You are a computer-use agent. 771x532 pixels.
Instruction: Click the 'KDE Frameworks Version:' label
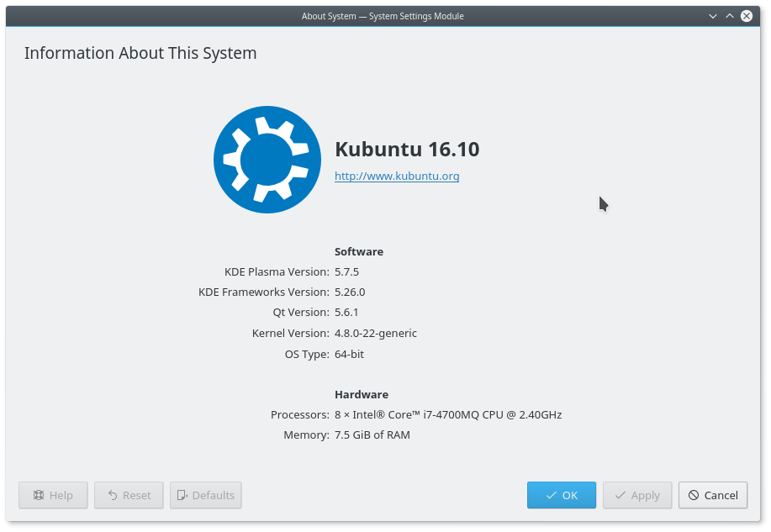click(264, 292)
